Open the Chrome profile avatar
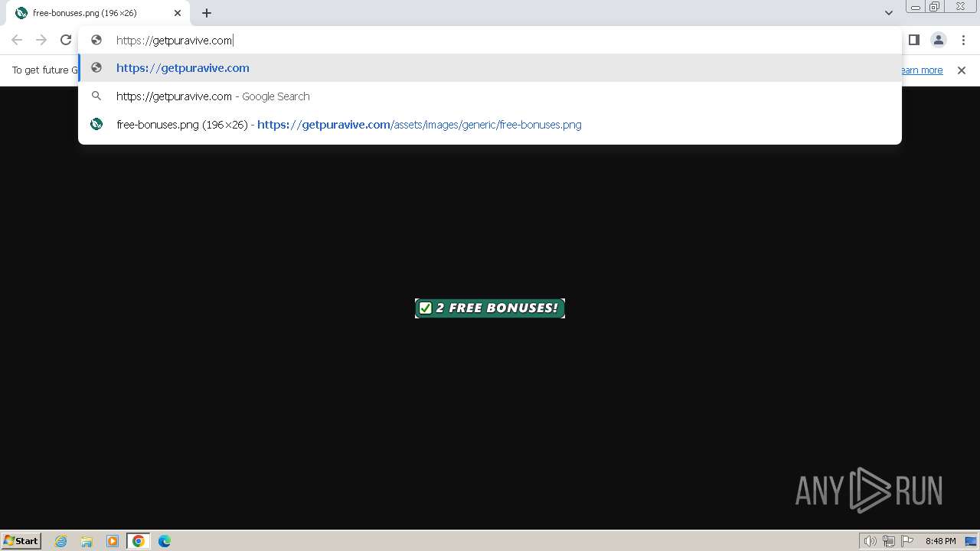 tap(939, 40)
